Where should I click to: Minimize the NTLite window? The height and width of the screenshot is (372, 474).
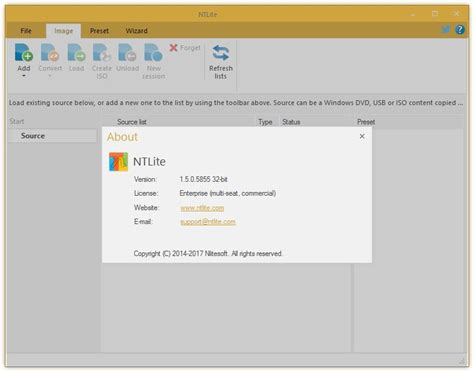[x=413, y=14]
